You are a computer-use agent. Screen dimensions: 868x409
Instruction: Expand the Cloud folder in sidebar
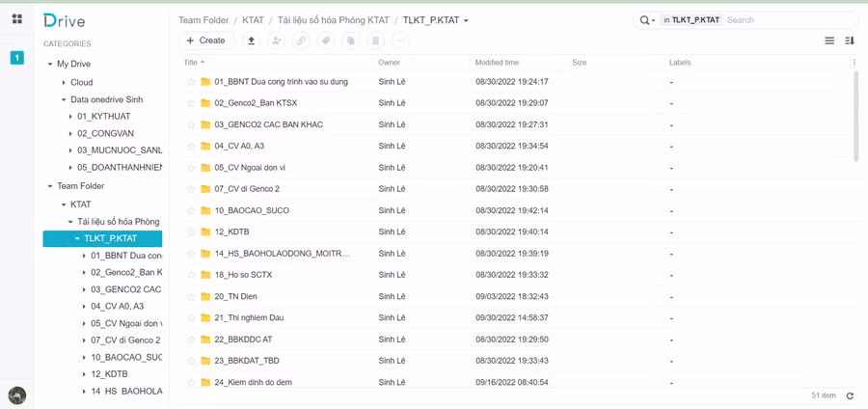pos(64,83)
